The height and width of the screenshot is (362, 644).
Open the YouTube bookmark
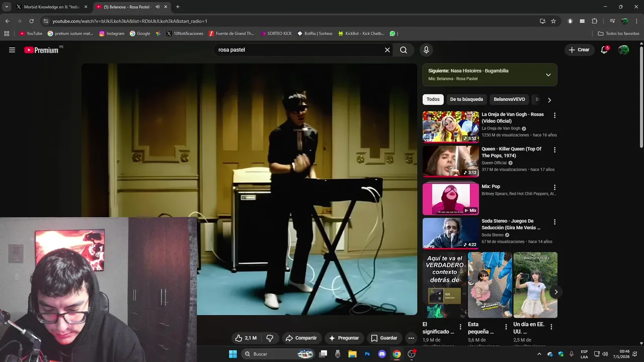tap(31, 34)
